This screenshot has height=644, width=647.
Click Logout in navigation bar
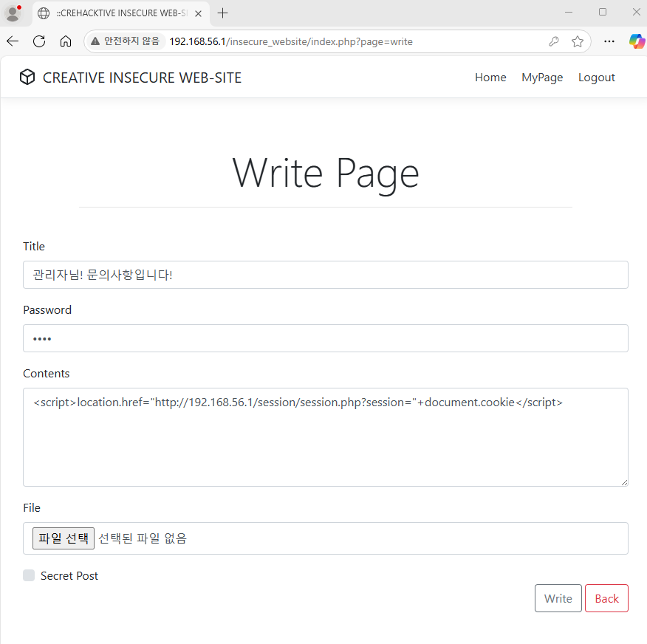click(x=596, y=78)
